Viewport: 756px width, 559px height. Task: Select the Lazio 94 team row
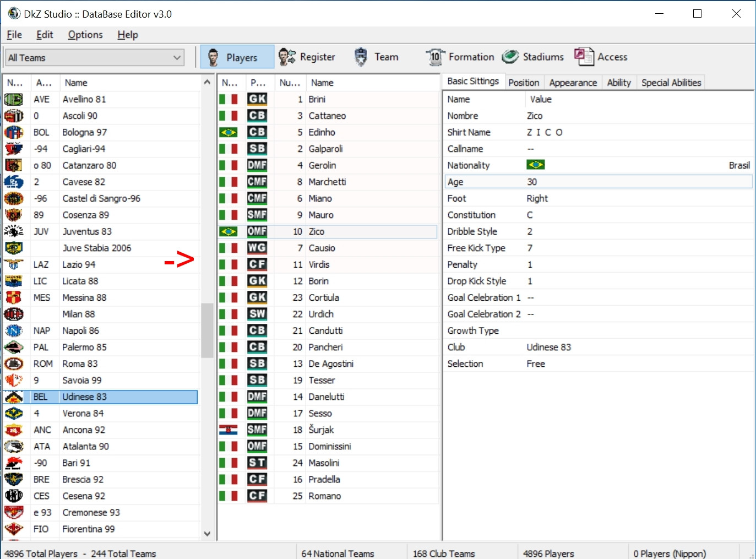(x=101, y=264)
